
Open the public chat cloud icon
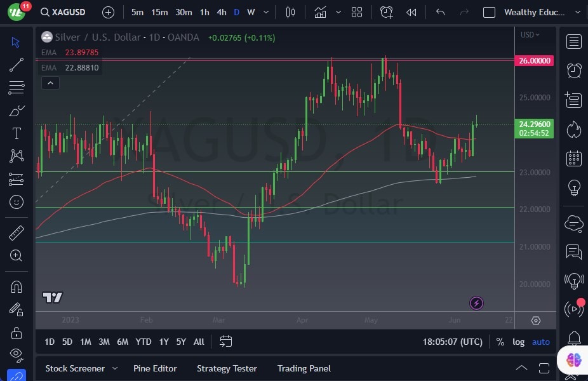click(574, 224)
